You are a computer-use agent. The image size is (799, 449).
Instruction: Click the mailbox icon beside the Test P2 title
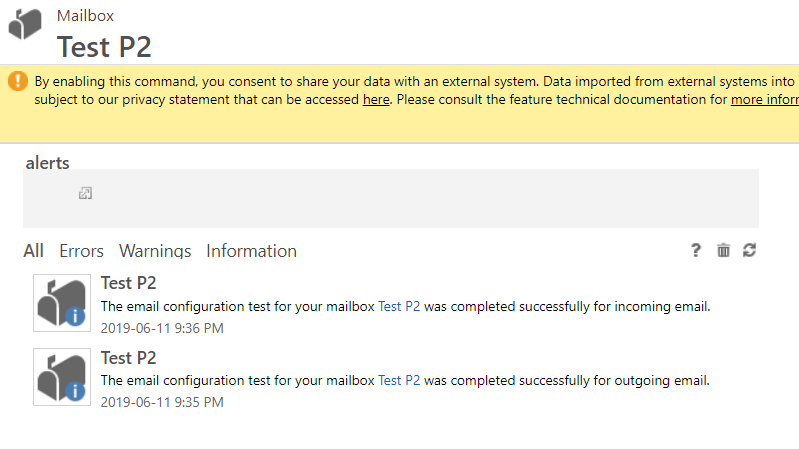(x=25, y=24)
